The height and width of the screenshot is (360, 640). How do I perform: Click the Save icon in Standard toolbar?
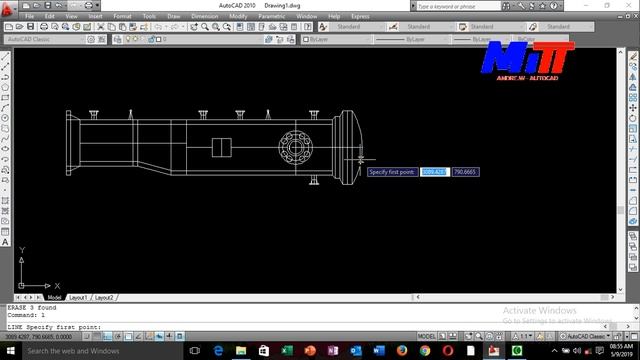[31, 27]
